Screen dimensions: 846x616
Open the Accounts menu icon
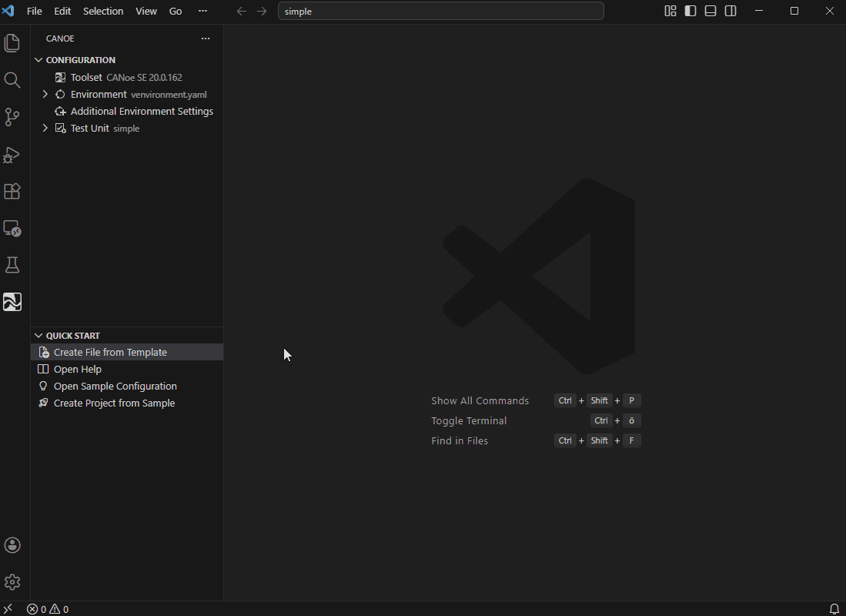[x=12, y=545]
